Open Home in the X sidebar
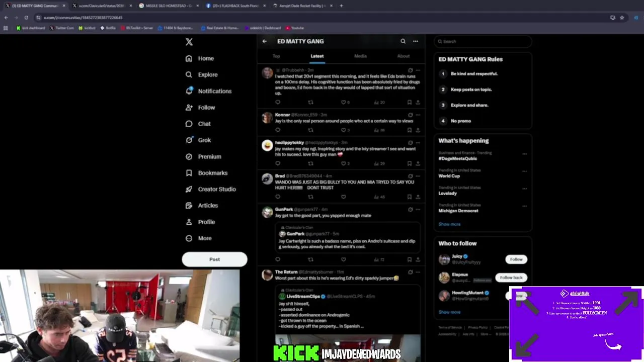The height and width of the screenshot is (362, 644). [200, 58]
